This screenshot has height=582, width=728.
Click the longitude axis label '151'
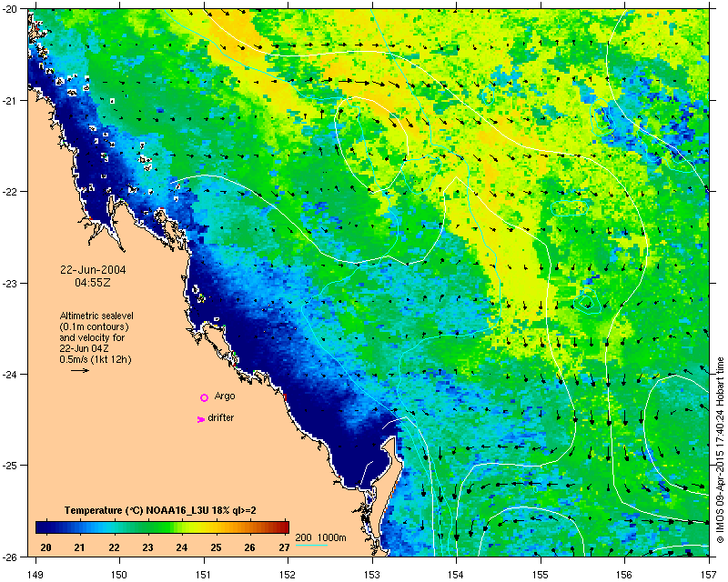coord(204,575)
